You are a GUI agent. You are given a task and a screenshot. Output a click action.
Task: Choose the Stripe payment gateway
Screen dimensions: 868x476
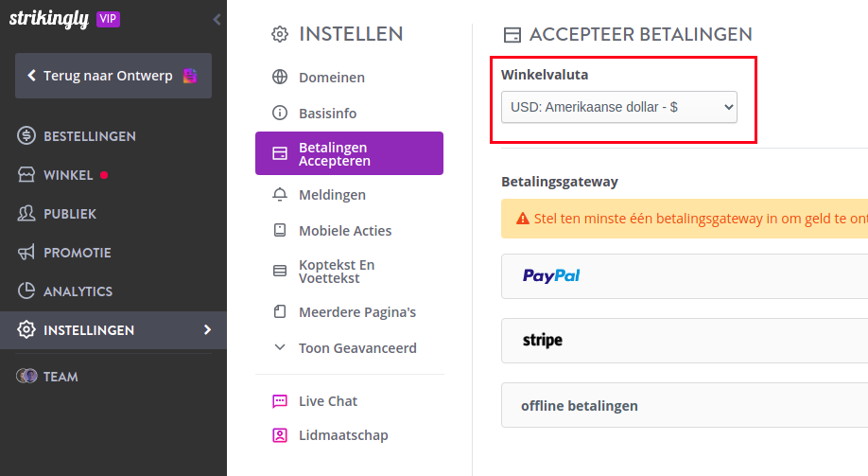pos(685,341)
